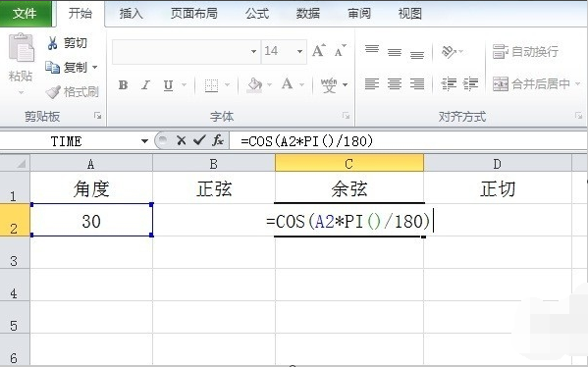588x367 pixels.
Task: Open clipboard 剪贴板 dialog launcher
Action: coord(98,116)
